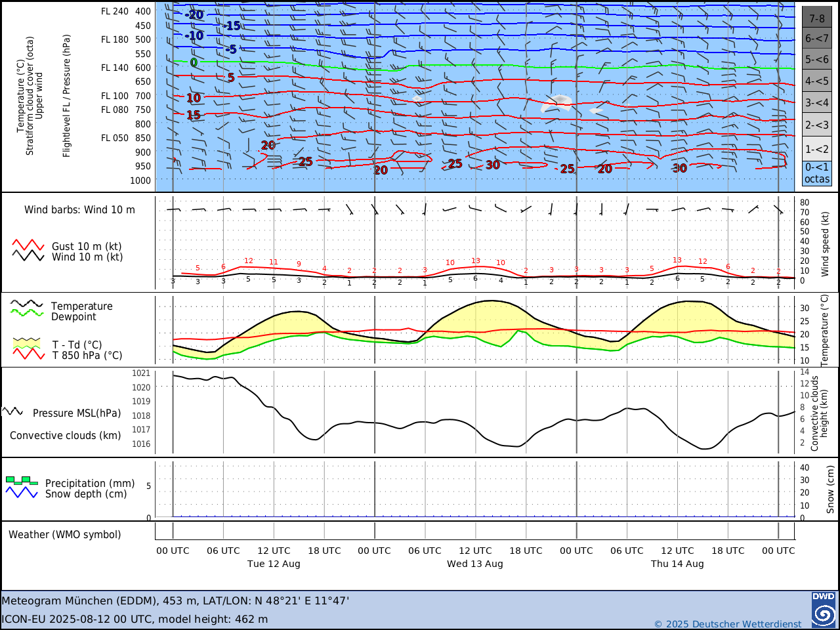The image size is (840, 630).
Task: Click the Wind speed (kt) axis title
Action: (x=826, y=243)
